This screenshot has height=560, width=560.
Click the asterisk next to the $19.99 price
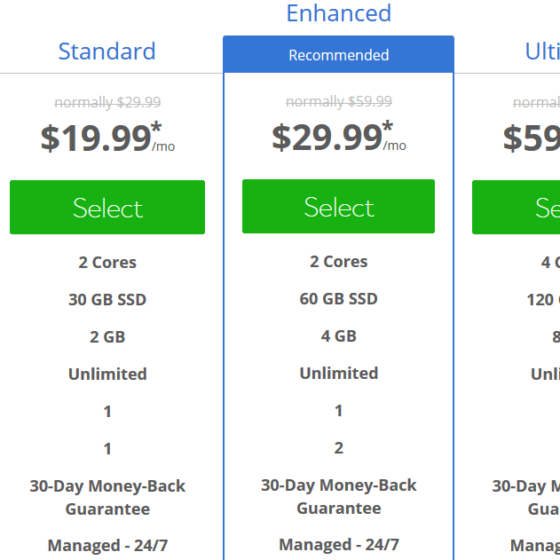(156, 127)
